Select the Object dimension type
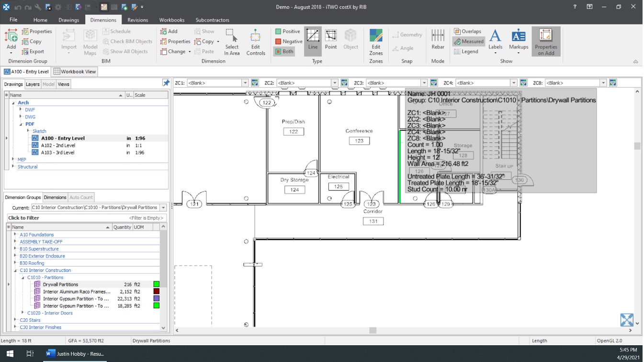Screen dimensions: 644x362 (x=350, y=39)
